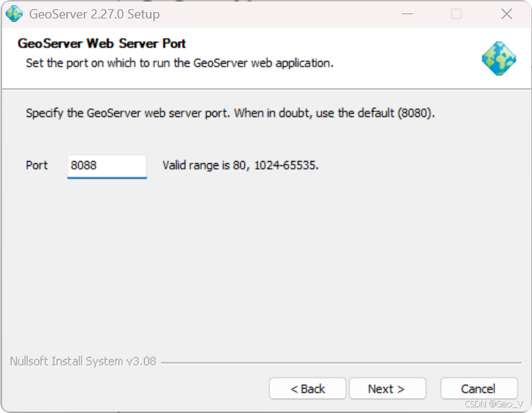Click the 'Nullsoft Install System v3.08' text
The image size is (532, 413).
coord(83,361)
